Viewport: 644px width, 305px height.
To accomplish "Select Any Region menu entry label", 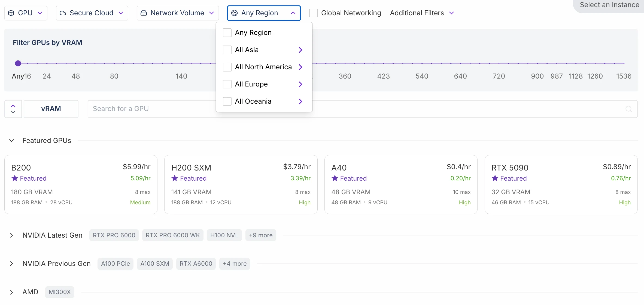I will (253, 33).
